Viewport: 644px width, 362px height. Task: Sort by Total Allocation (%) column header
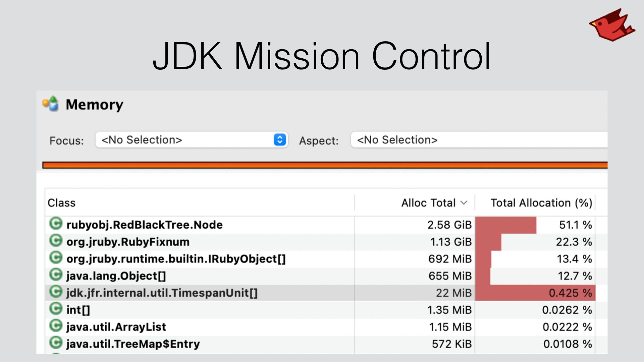[541, 203]
